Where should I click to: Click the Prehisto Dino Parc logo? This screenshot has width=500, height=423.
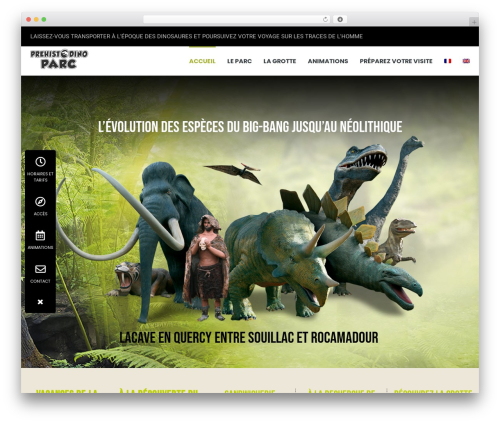(59, 59)
